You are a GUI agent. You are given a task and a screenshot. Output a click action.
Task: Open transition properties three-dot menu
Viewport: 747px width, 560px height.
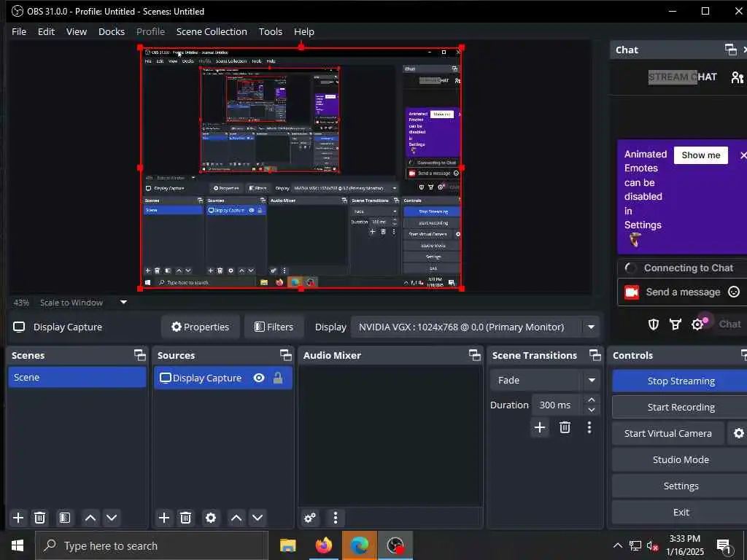(x=589, y=427)
